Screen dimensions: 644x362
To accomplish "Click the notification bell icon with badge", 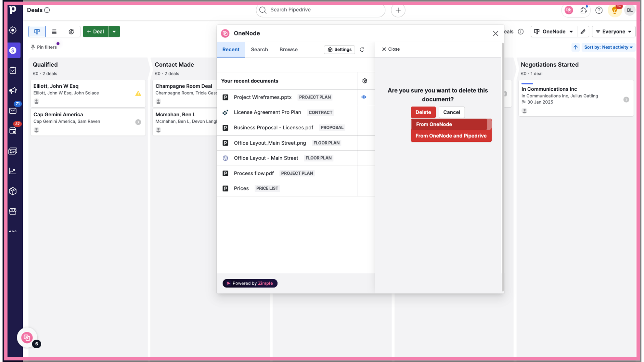I will point(615,10).
